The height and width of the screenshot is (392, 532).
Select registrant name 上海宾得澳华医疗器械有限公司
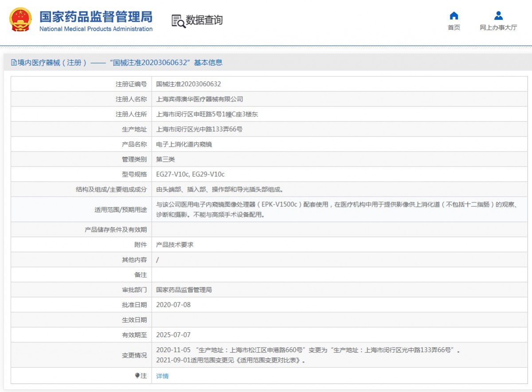tap(199, 99)
